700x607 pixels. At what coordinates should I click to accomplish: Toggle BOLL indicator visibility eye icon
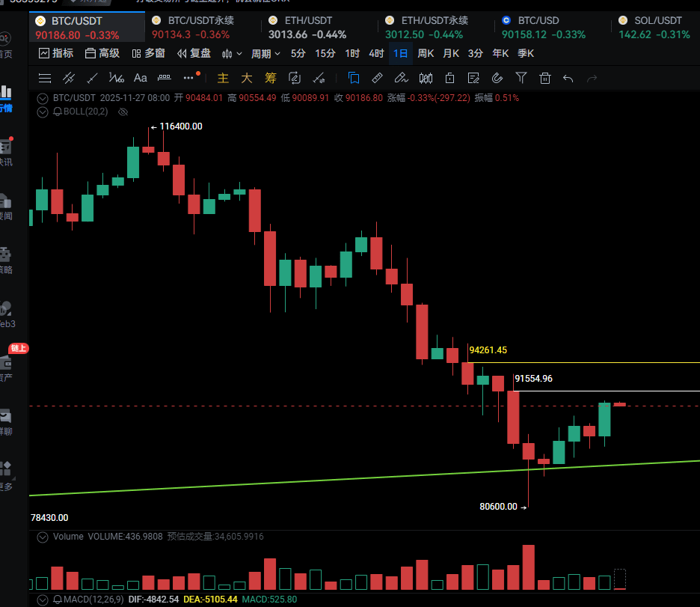coord(123,112)
